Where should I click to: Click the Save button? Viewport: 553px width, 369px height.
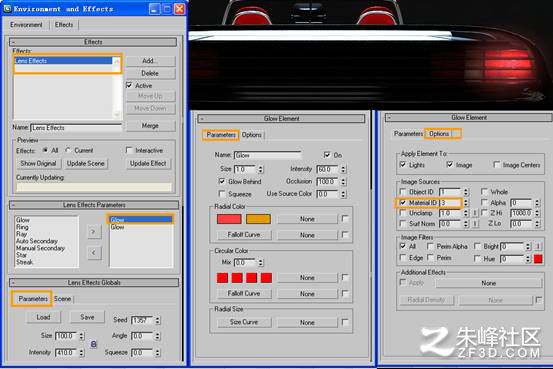87,317
